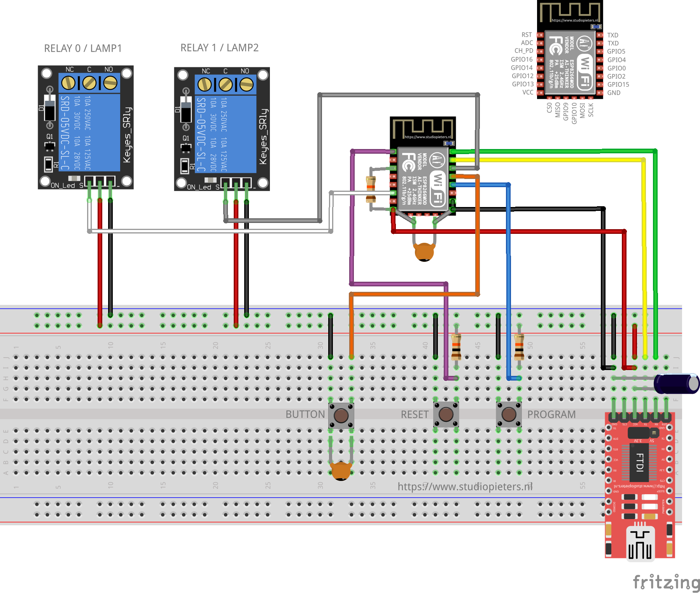Viewport: 700px width, 593px height.
Task: Click Relay 1 C screw terminal
Action: point(226,84)
